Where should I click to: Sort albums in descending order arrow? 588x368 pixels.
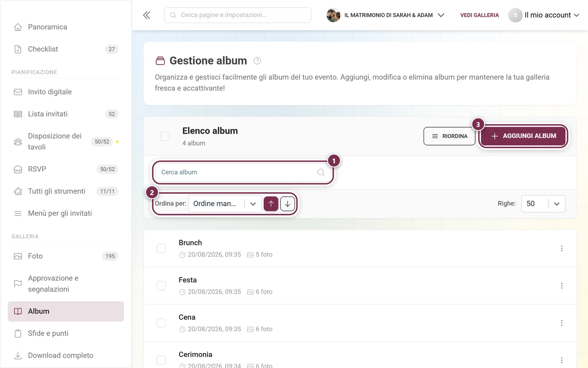point(287,204)
